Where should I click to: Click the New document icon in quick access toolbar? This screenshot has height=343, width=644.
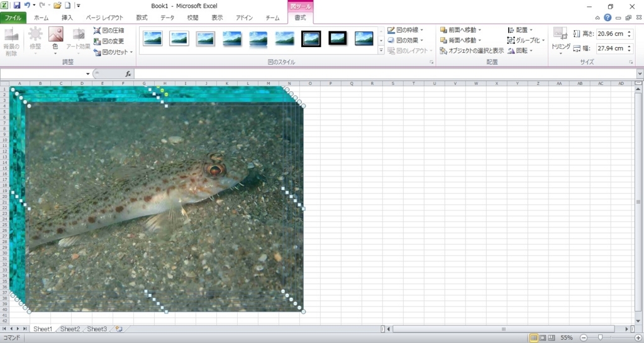67,6
